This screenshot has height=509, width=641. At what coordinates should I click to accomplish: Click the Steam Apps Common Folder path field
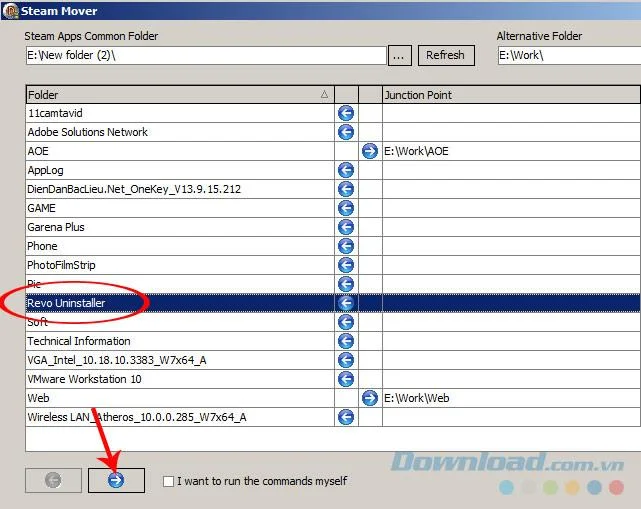[206, 55]
